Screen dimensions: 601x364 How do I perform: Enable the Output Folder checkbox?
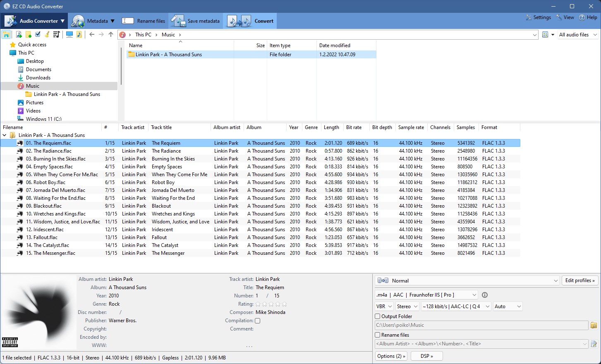(x=377, y=316)
